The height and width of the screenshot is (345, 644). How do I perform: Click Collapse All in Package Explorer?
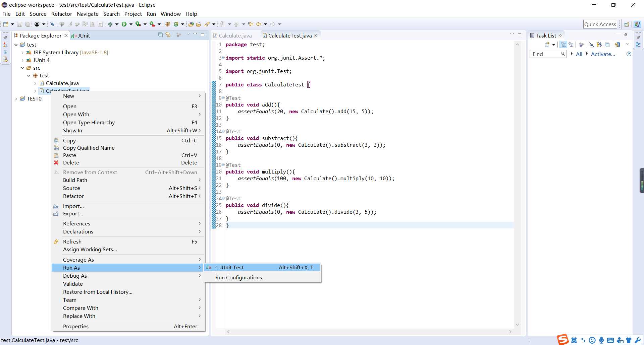160,35
